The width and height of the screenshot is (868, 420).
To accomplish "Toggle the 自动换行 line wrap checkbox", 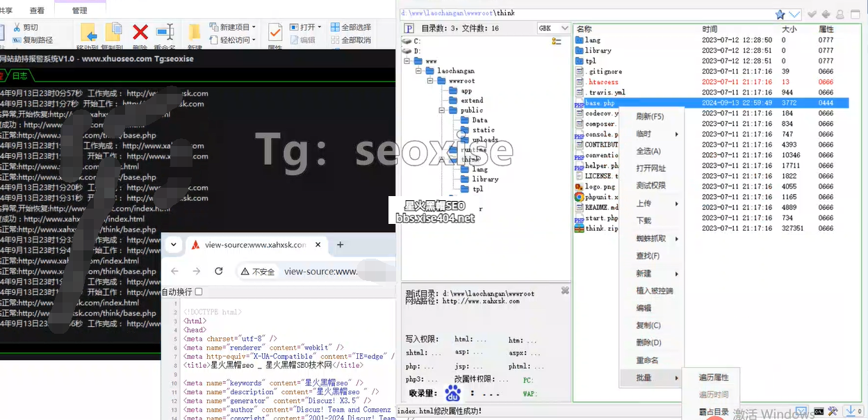I will [199, 292].
